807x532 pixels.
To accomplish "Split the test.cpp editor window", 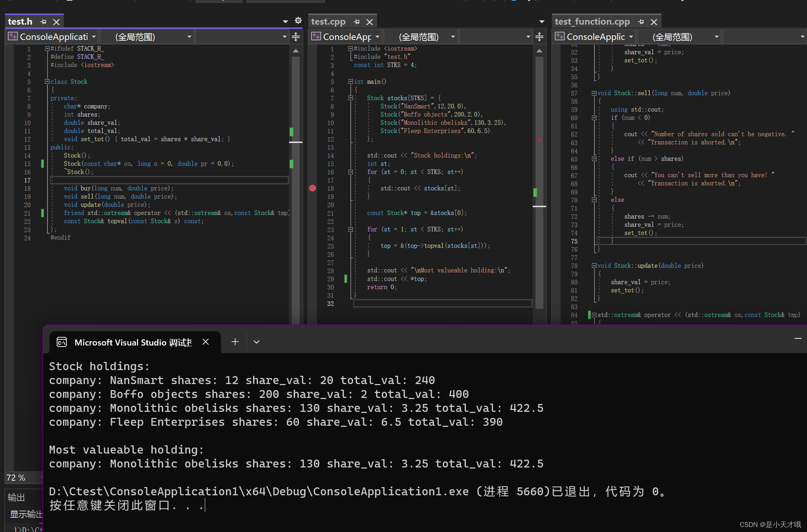I will (539, 37).
